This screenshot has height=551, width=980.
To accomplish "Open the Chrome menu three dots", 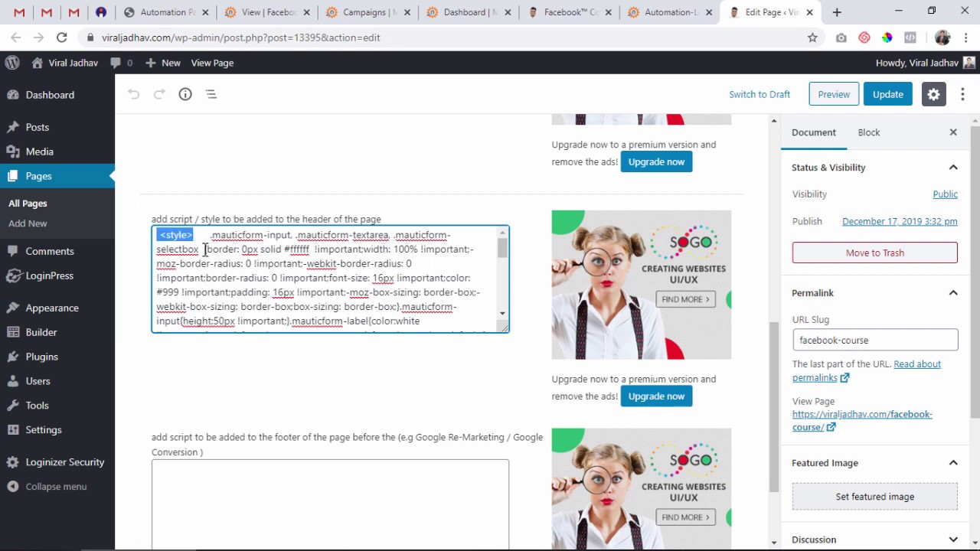I will [965, 37].
